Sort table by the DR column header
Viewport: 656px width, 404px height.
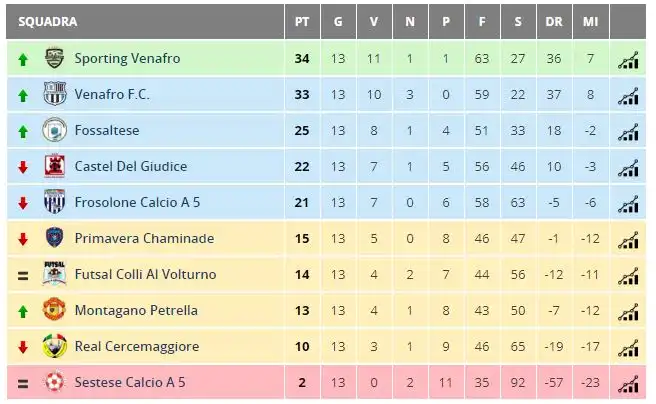pyautogui.click(x=554, y=22)
